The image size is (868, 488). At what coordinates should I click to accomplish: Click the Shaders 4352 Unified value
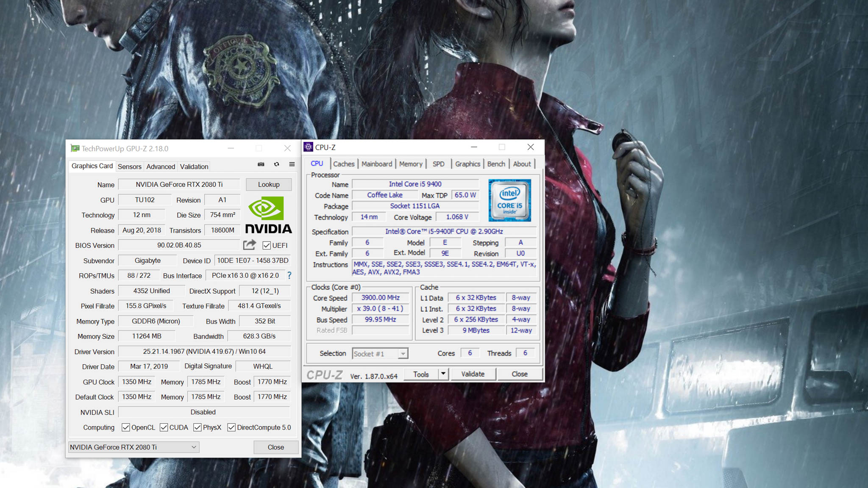(151, 291)
